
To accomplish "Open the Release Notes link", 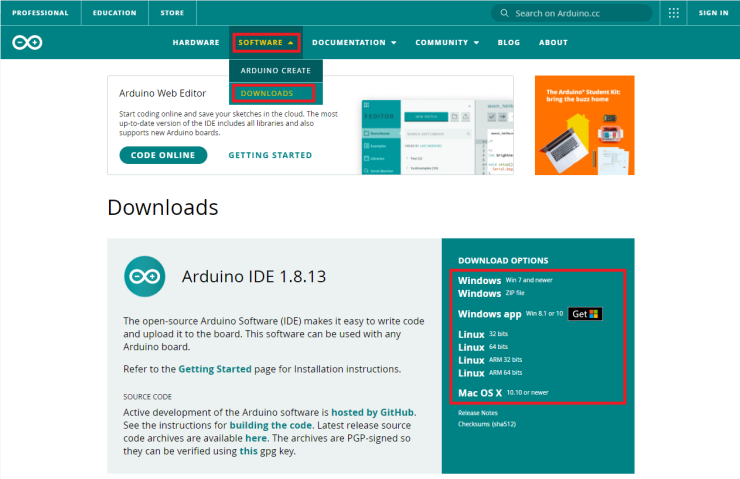I will coord(478,412).
